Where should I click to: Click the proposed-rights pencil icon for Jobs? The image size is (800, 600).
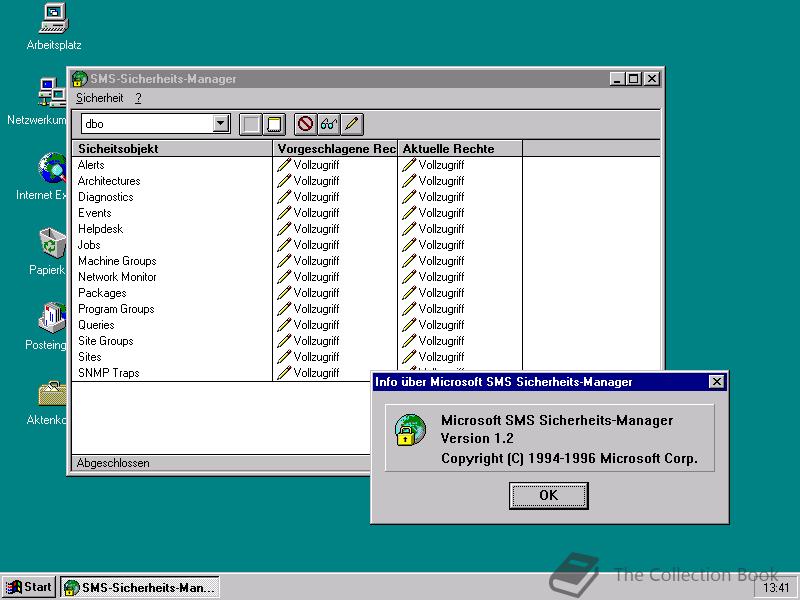point(284,245)
